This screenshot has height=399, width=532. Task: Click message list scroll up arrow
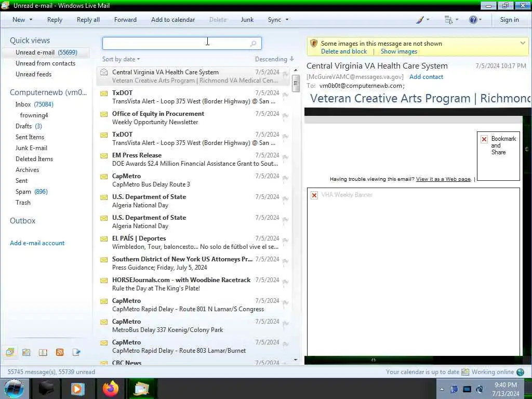point(296,70)
